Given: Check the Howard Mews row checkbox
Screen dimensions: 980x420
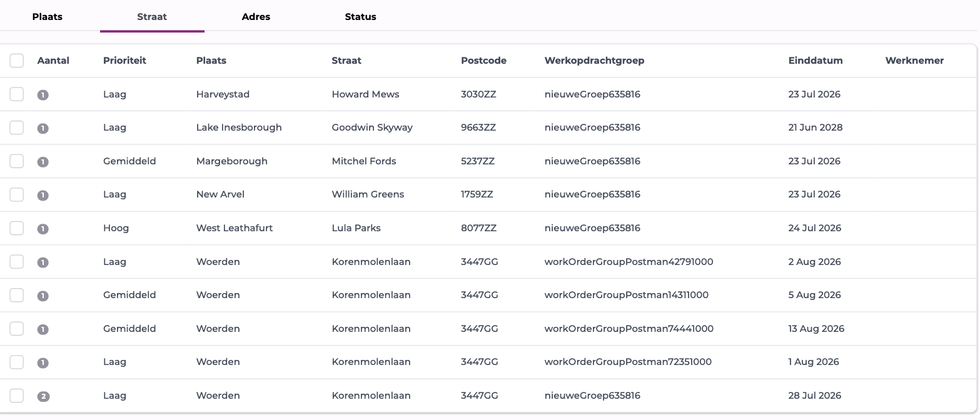Looking at the screenshot, I should click(x=17, y=94).
